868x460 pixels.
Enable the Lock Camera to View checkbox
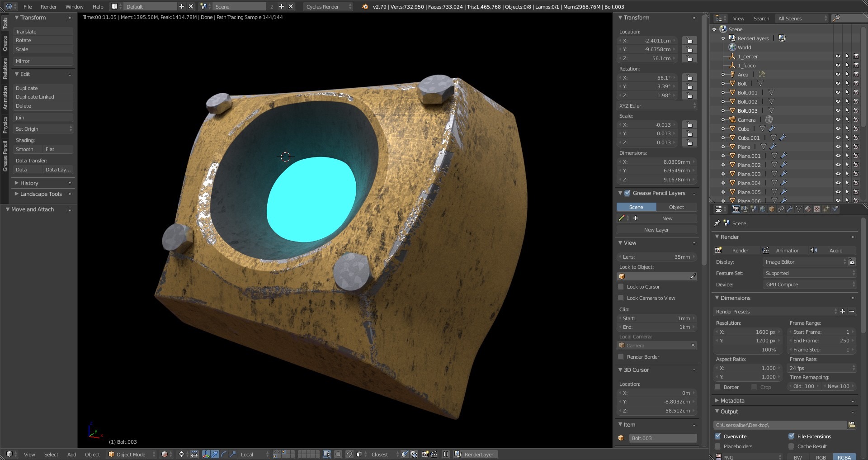tap(621, 298)
